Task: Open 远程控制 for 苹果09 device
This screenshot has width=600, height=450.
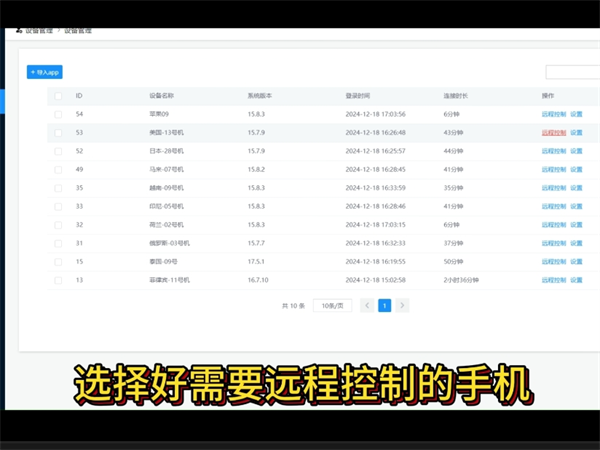Action: [x=553, y=114]
